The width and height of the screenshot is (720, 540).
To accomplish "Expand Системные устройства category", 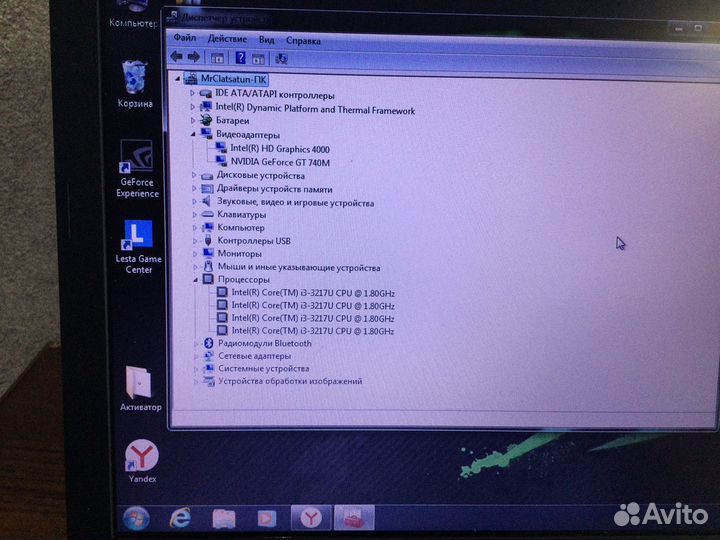I will pyautogui.click(x=196, y=368).
